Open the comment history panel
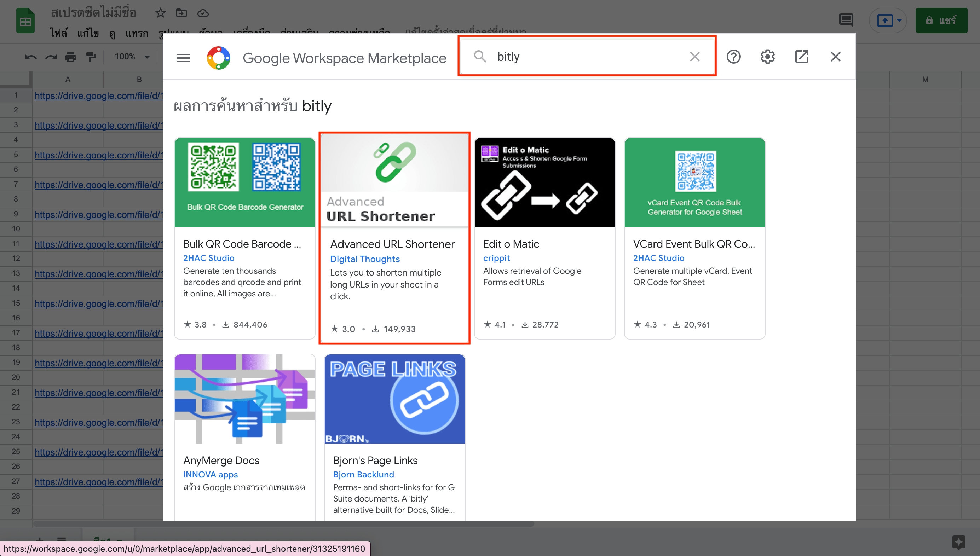 pos(846,20)
